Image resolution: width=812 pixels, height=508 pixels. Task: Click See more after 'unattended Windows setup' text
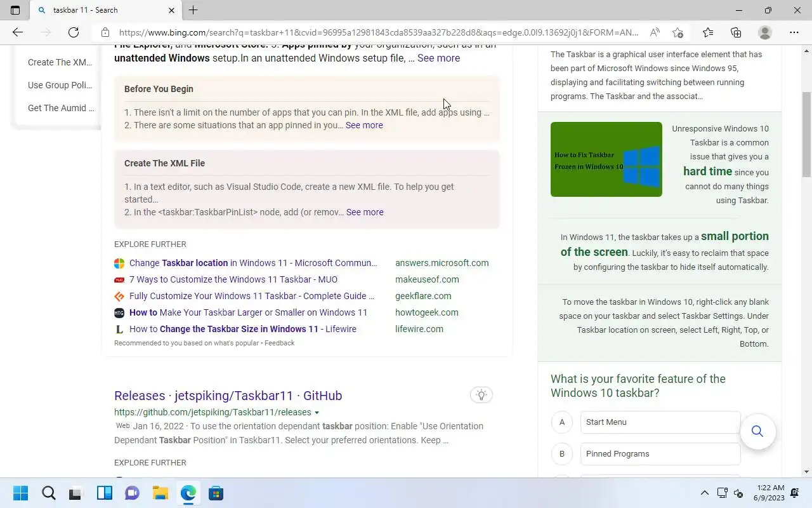pos(438,58)
